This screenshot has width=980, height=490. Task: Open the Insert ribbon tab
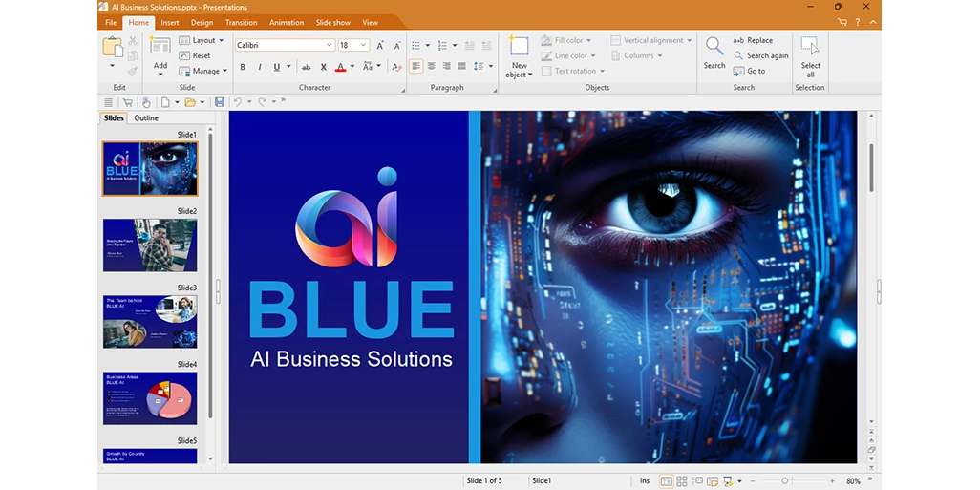click(x=170, y=22)
